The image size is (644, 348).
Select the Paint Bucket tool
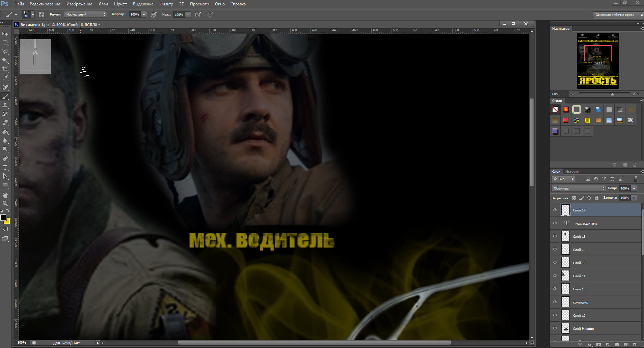[5, 132]
